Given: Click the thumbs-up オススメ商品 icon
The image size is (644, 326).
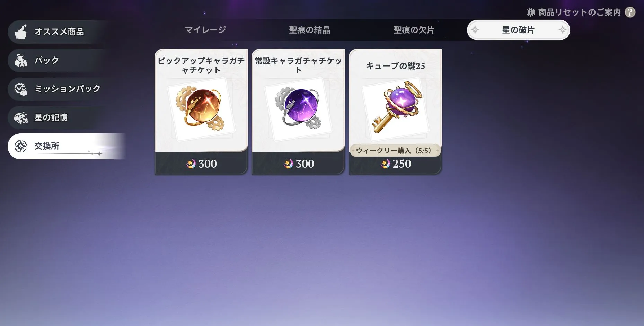Looking at the screenshot, I should coord(21,32).
